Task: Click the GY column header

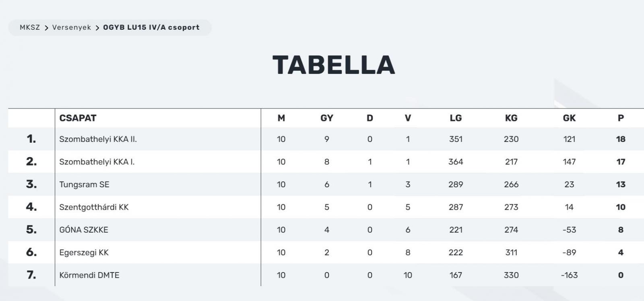Action: click(x=327, y=118)
